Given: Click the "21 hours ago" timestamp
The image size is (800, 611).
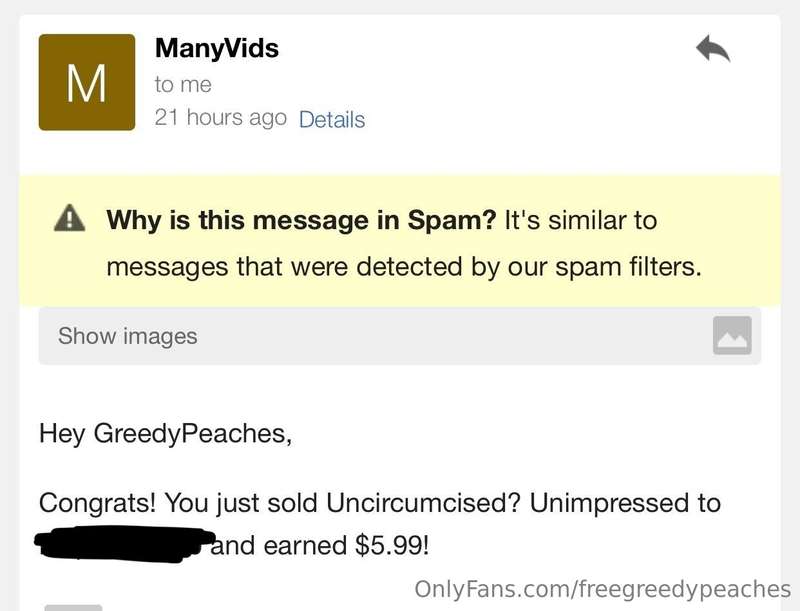Looking at the screenshot, I should pyautogui.click(x=220, y=117).
